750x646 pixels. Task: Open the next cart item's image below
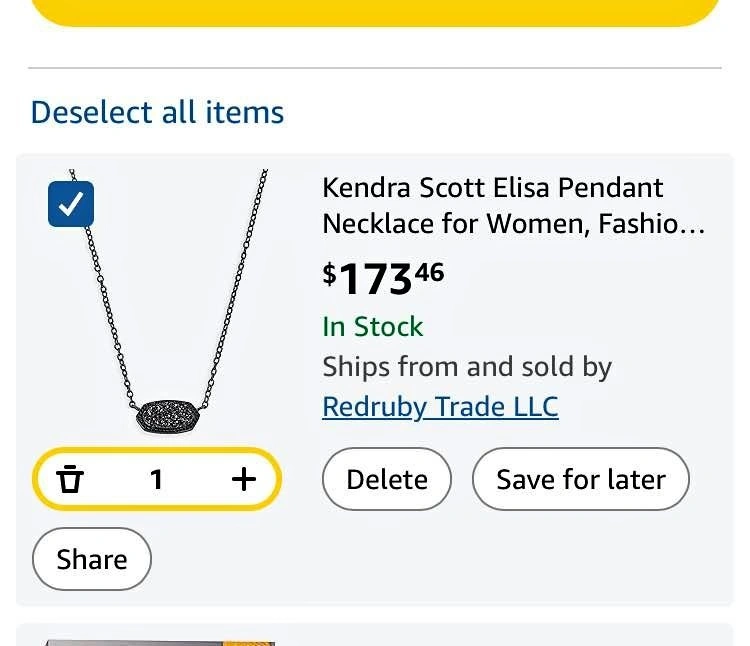(160, 639)
